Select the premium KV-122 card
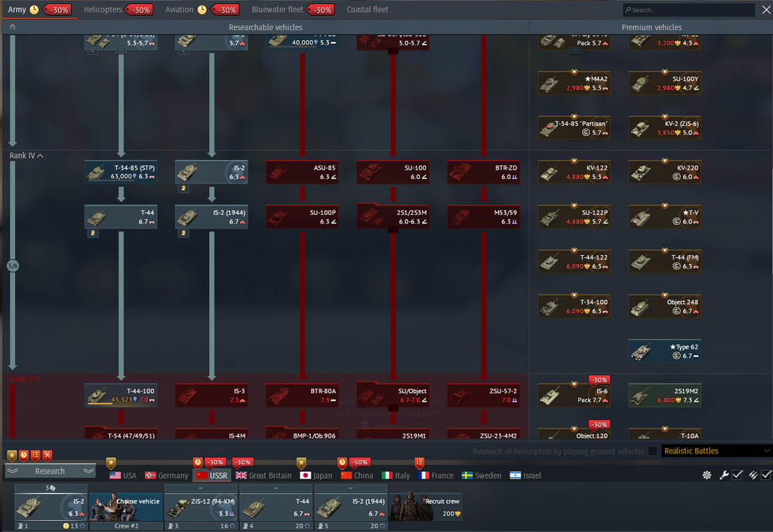The width and height of the screenshot is (773, 532). 574,172
